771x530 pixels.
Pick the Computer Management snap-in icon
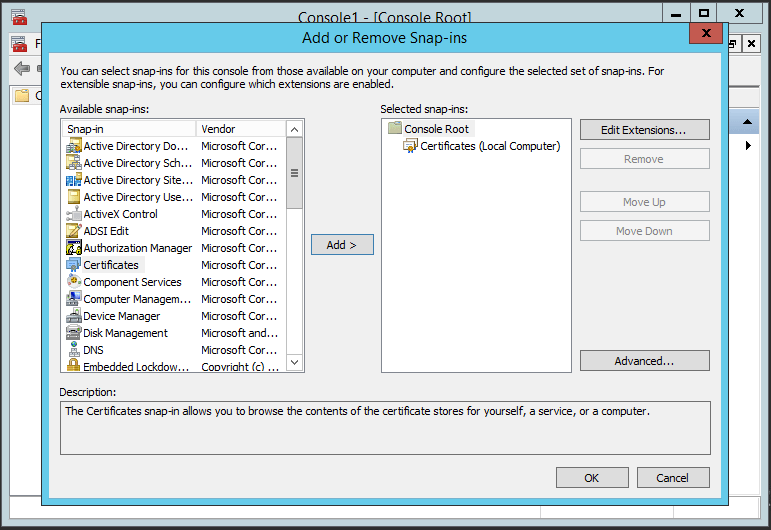click(x=73, y=299)
